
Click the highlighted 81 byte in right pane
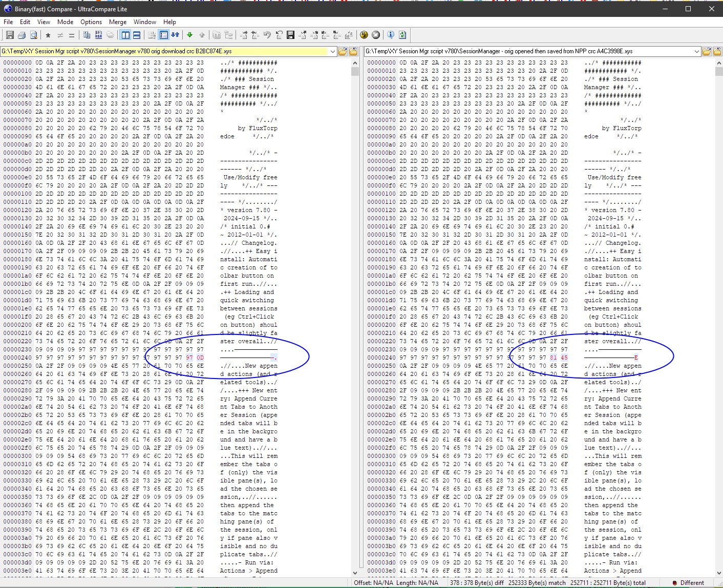point(554,358)
